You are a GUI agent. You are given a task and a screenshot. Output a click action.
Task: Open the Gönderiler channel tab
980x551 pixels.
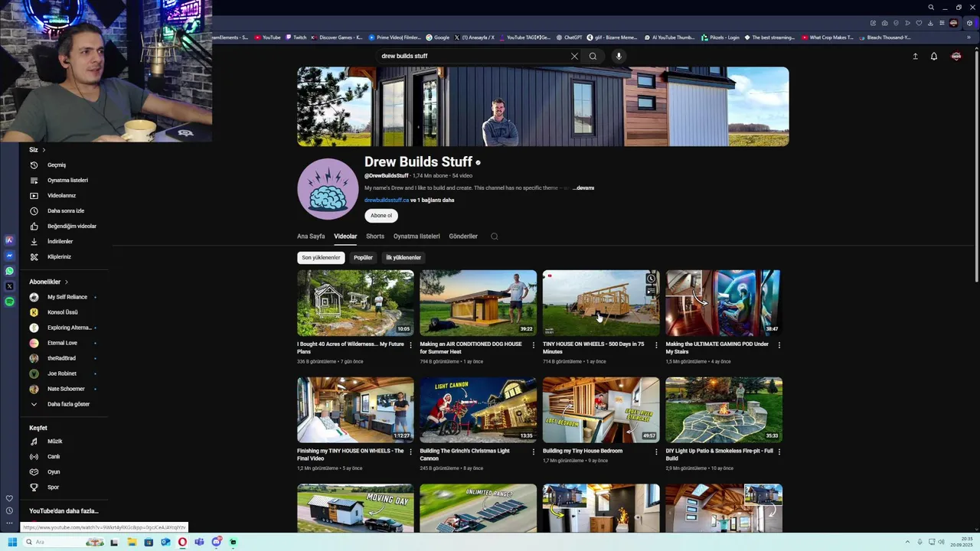pos(463,236)
